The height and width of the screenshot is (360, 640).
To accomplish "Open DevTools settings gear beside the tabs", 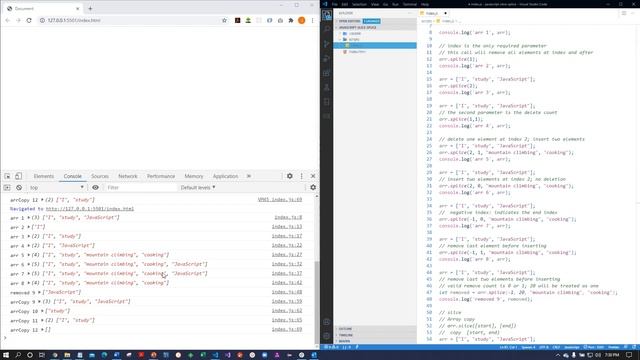I will 290,176.
